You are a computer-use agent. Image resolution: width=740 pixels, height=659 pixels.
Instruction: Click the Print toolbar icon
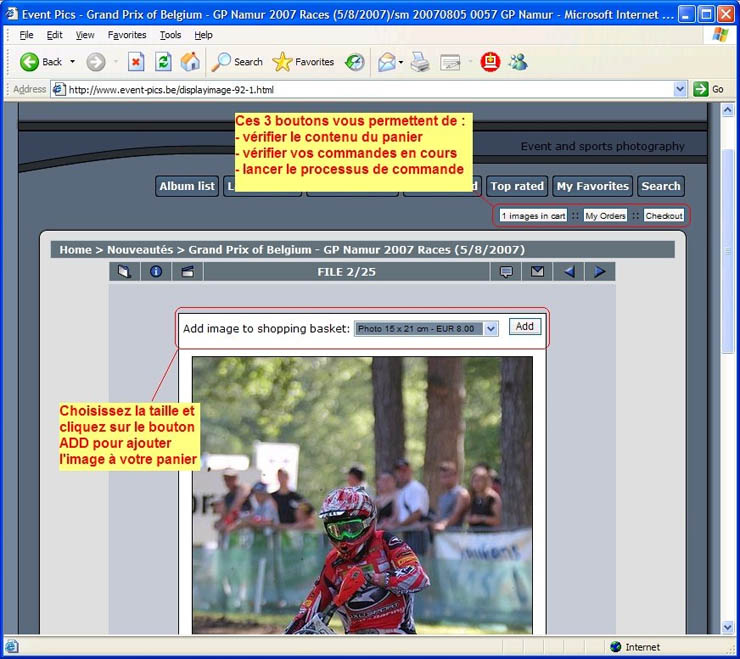point(420,62)
